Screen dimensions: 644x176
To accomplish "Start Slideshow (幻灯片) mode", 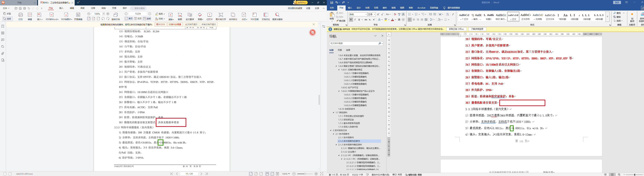I will pos(209,16).
